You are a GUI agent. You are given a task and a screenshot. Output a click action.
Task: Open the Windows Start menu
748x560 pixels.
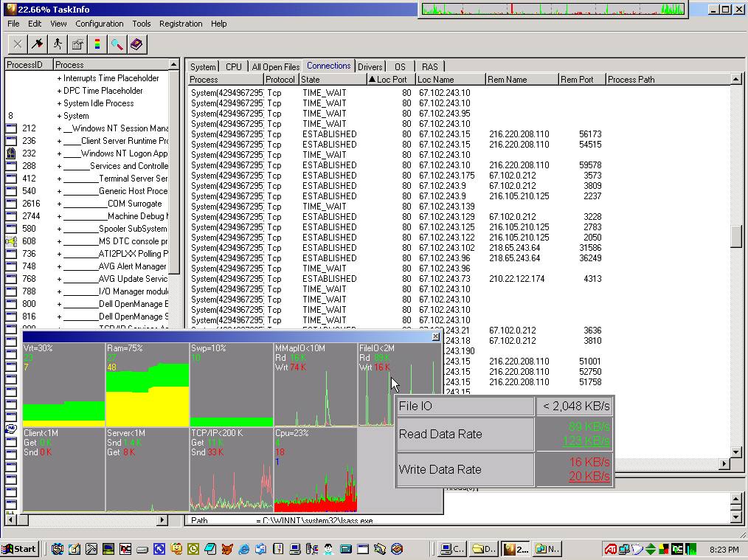(19, 549)
